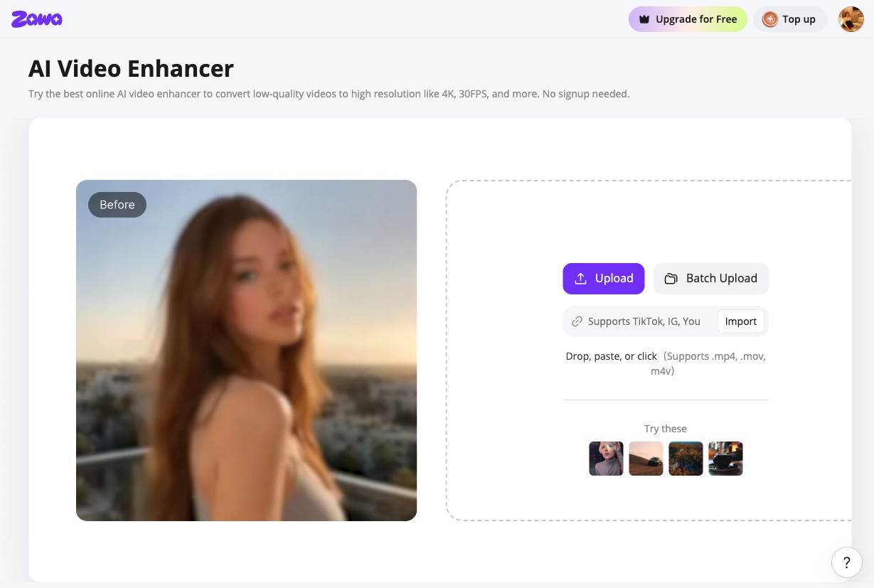This screenshot has width=874, height=588.
Task: Click the Top up button
Action: (790, 19)
